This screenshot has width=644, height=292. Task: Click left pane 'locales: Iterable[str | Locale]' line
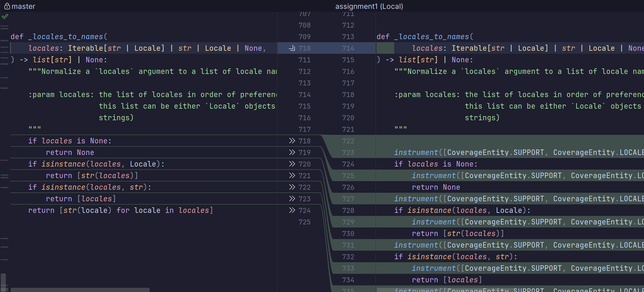point(147,48)
